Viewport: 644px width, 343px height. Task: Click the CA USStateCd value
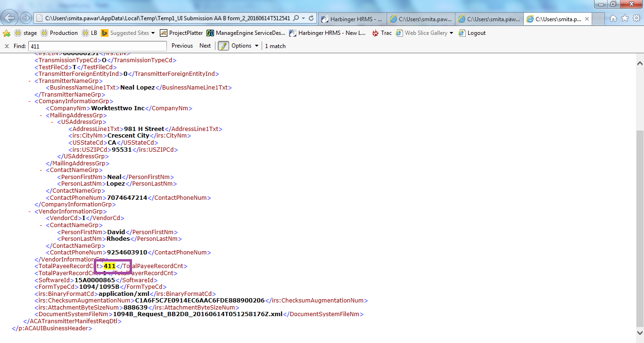tap(112, 142)
